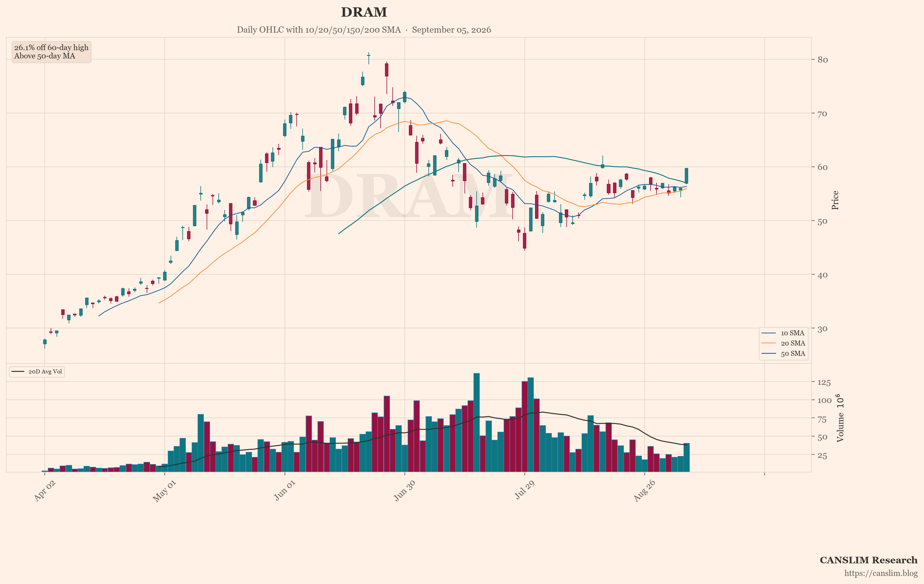Click the volume axis label 75
This screenshot has height=584, width=924.
pos(822,419)
